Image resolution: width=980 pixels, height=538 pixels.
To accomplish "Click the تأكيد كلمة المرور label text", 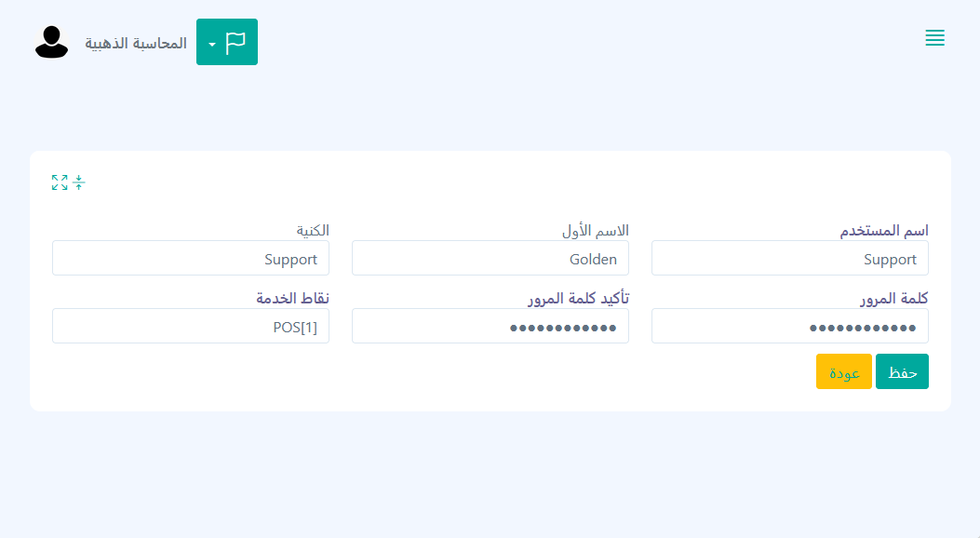I will (x=578, y=299).
